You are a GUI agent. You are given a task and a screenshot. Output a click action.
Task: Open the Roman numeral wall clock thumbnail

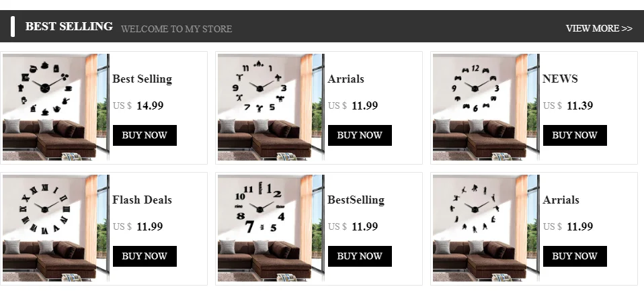point(56,228)
